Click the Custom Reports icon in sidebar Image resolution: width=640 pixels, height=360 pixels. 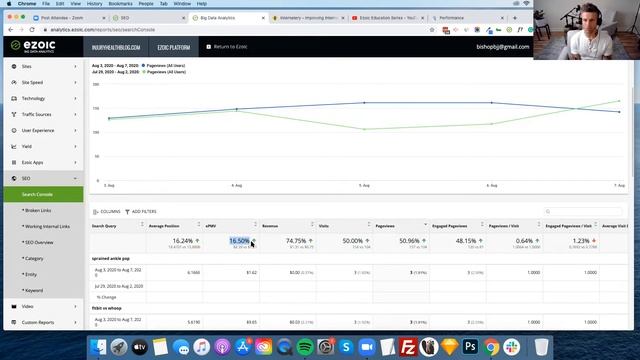(14, 322)
